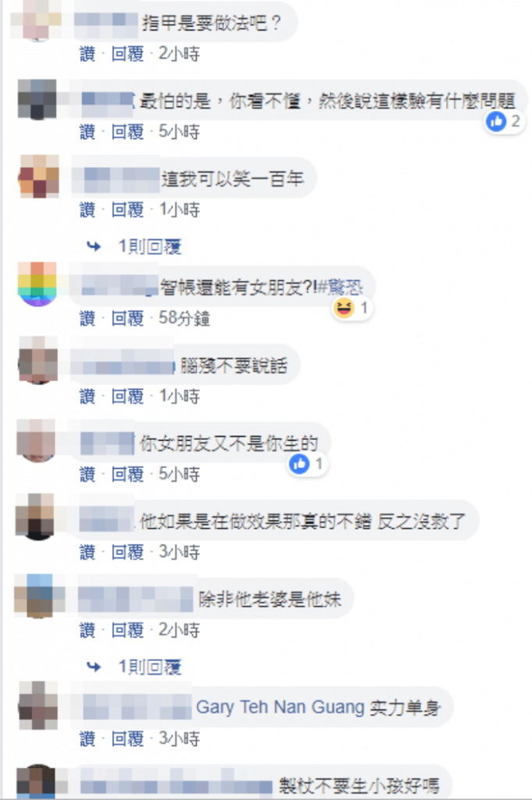Open avatar of the 智帳還能有女朋友 commenter
This screenshot has width=532, height=800.
[x=37, y=284]
